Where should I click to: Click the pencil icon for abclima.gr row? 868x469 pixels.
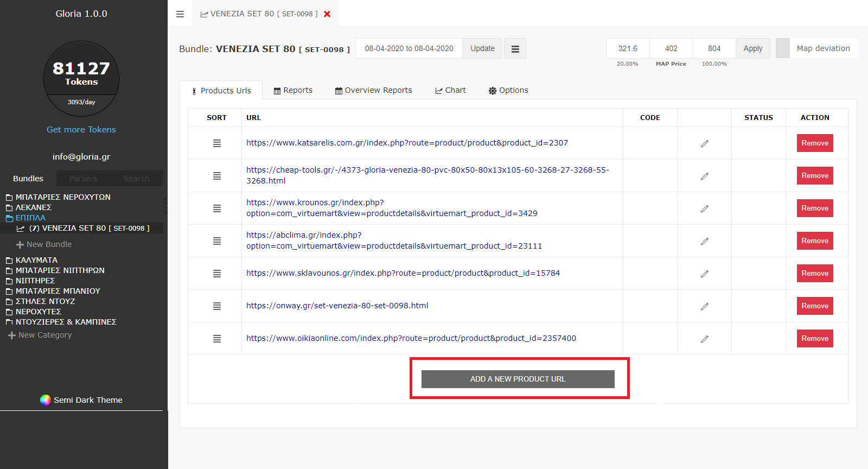[704, 241]
